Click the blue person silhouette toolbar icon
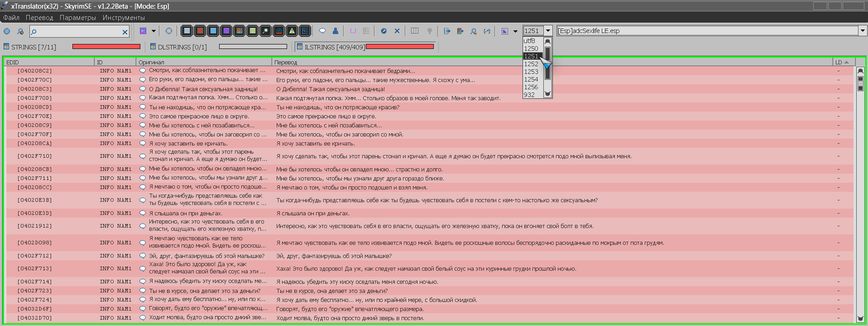 click(336, 31)
